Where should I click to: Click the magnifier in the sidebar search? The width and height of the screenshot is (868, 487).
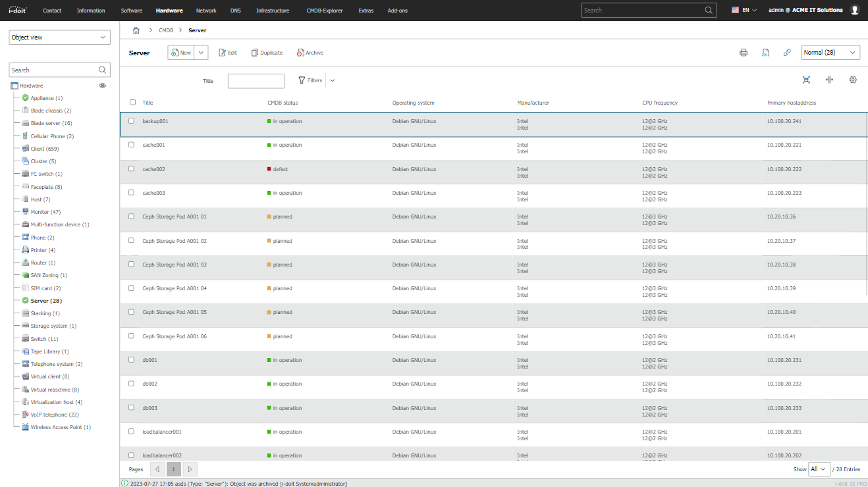click(102, 70)
